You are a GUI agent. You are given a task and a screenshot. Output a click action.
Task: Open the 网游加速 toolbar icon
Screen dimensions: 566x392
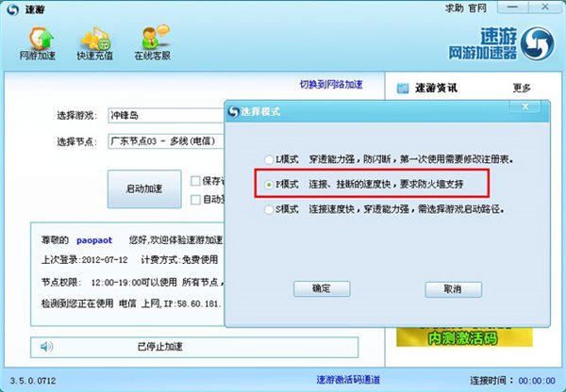click(x=38, y=43)
